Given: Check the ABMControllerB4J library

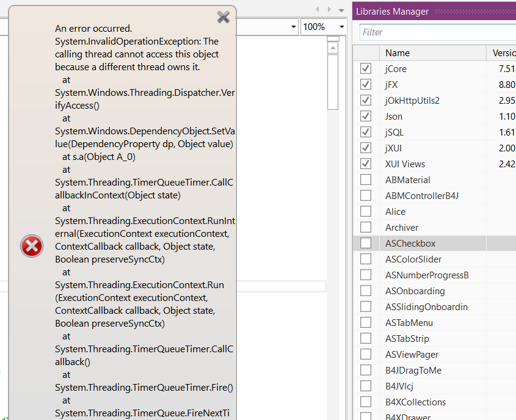Looking at the screenshot, I should click(366, 195).
